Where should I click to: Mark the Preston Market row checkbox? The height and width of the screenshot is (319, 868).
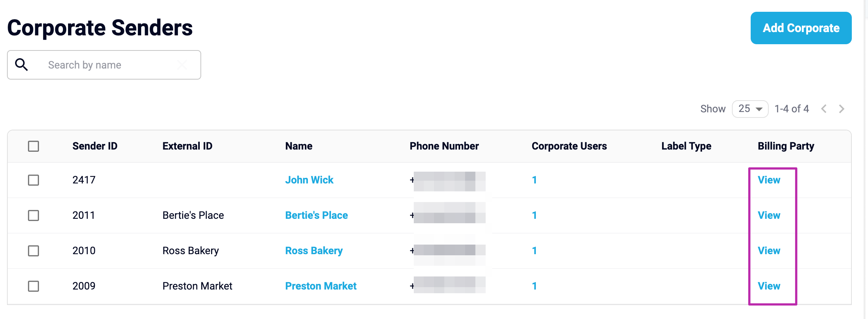click(33, 286)
